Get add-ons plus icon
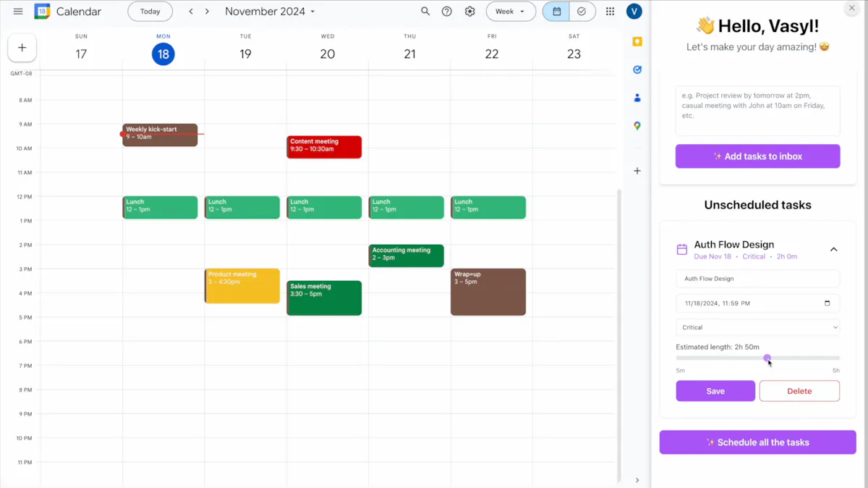 (x=637, y=171)
